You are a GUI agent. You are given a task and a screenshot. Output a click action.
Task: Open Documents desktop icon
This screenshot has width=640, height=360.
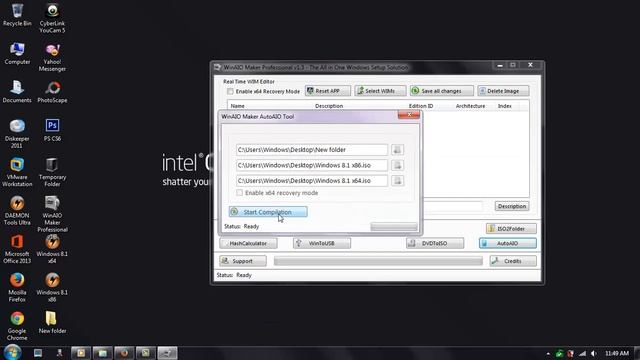click(17, 91)
